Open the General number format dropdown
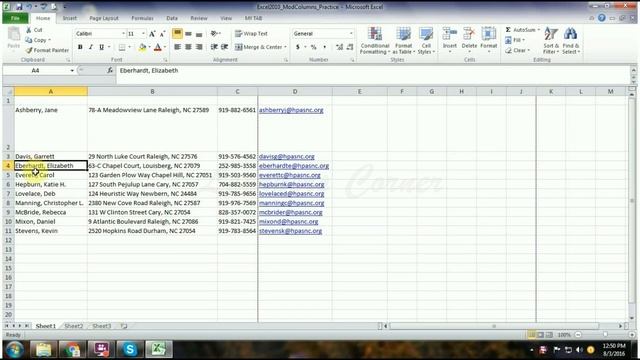 pyautogui.click(x=351, y=33)
